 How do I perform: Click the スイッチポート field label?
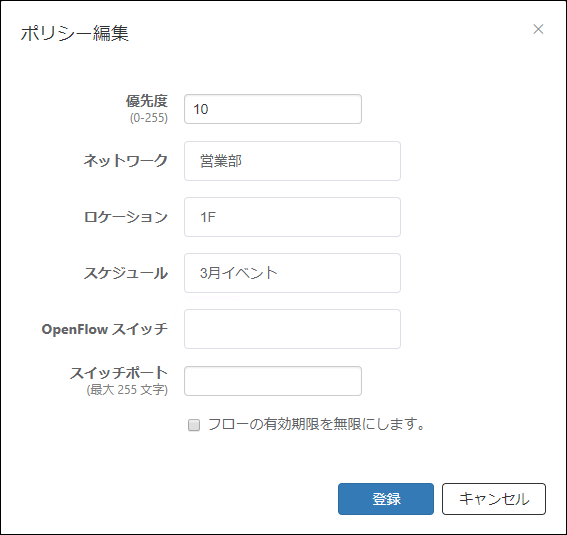(x=119, y=373)
